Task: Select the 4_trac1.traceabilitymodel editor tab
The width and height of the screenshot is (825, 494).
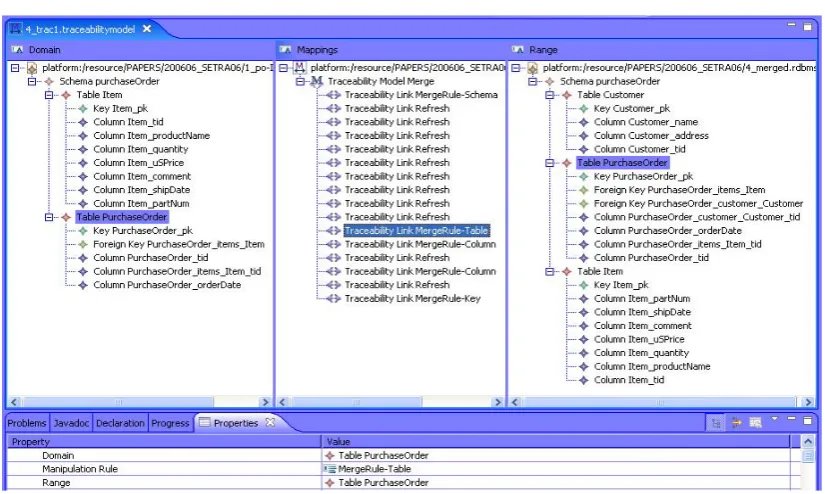Action: [80, 29]
